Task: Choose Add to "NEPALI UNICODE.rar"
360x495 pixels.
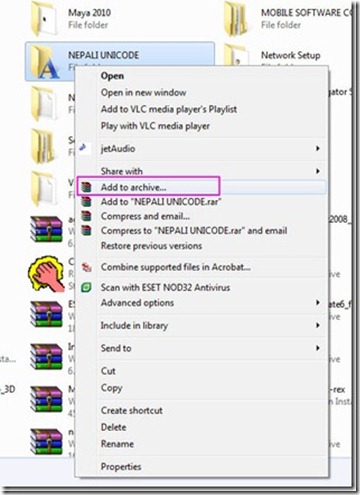Action: point(161,202)
